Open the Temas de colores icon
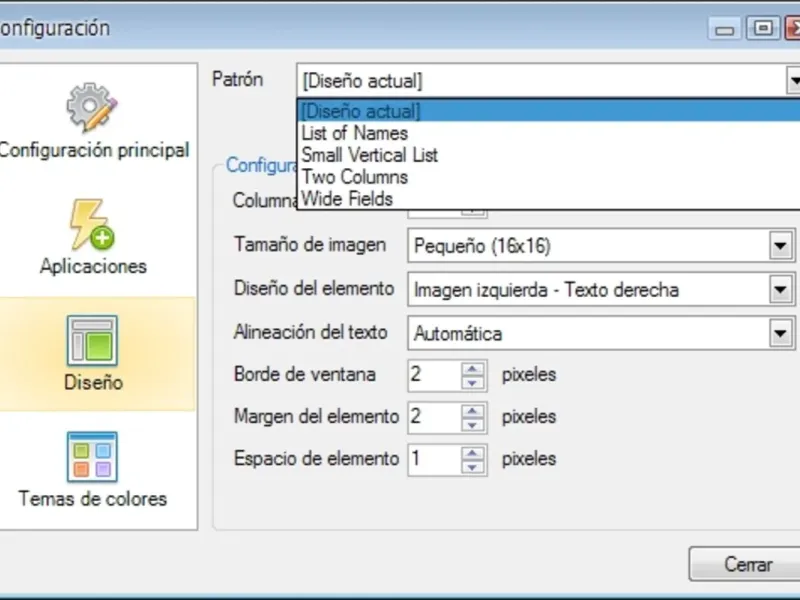This screenshot has height=600, width=800. click(x=92, y=457)
